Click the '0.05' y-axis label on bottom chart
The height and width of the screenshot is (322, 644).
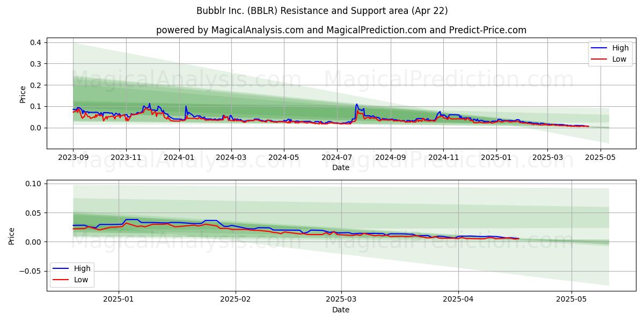pos(34,213)
